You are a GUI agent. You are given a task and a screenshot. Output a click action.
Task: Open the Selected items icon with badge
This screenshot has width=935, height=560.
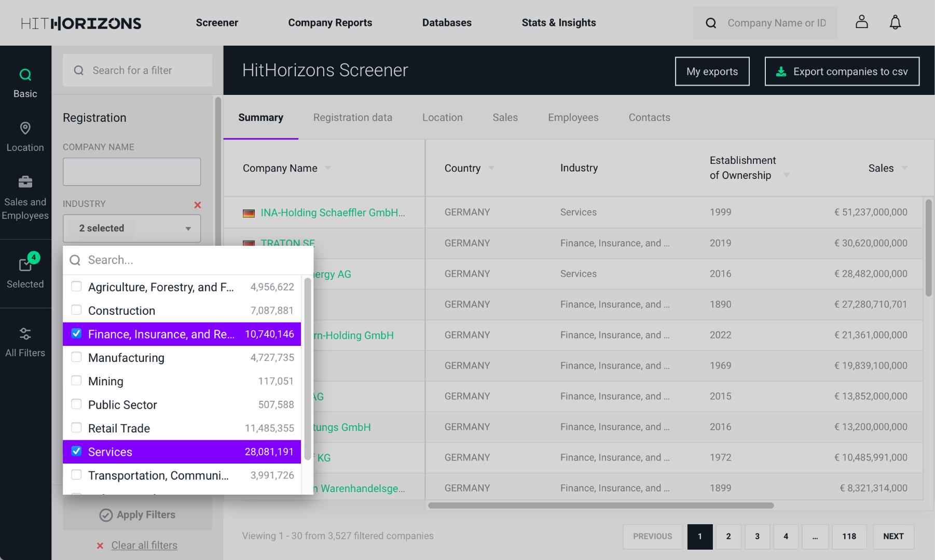tap(25, 264)
